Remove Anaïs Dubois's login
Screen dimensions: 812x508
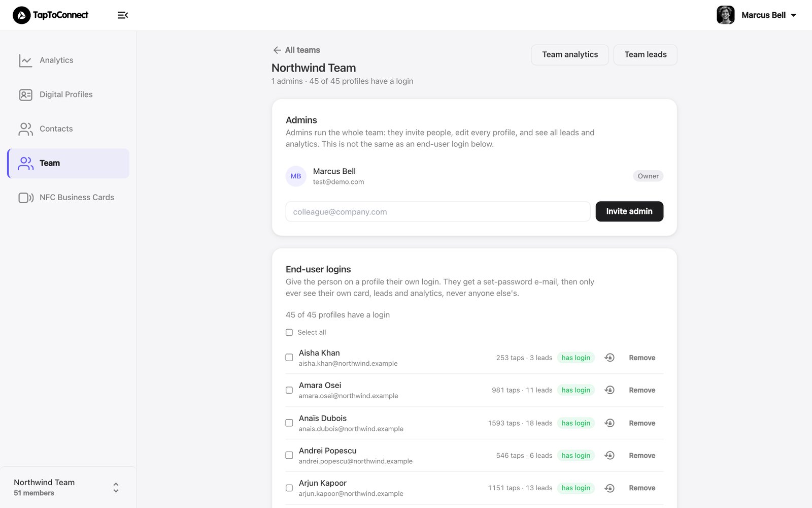click(x=642, y=423)
